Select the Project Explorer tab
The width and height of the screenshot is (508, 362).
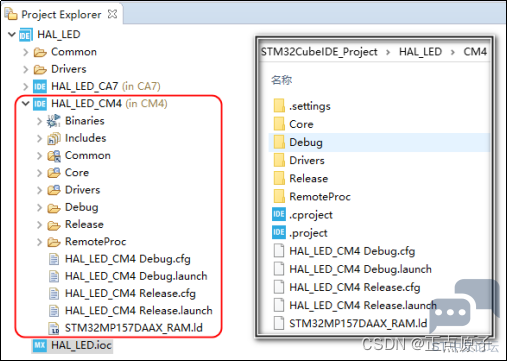coord(61,15)
